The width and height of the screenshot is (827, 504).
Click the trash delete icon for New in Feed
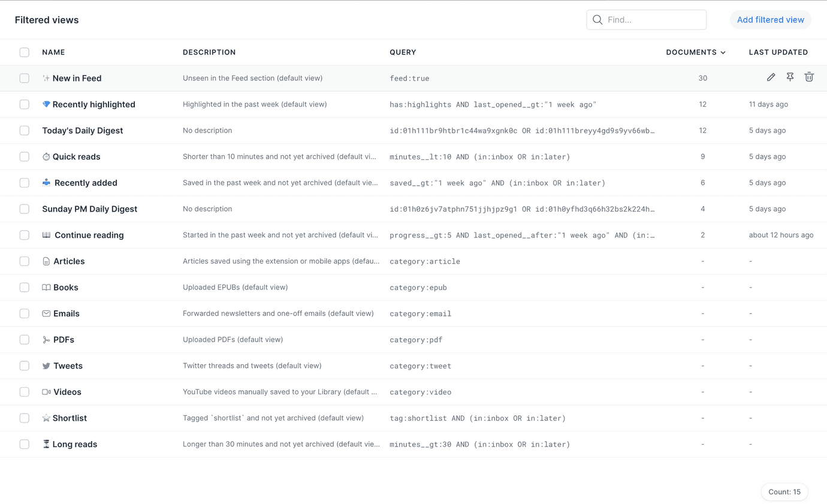[809, 77]
